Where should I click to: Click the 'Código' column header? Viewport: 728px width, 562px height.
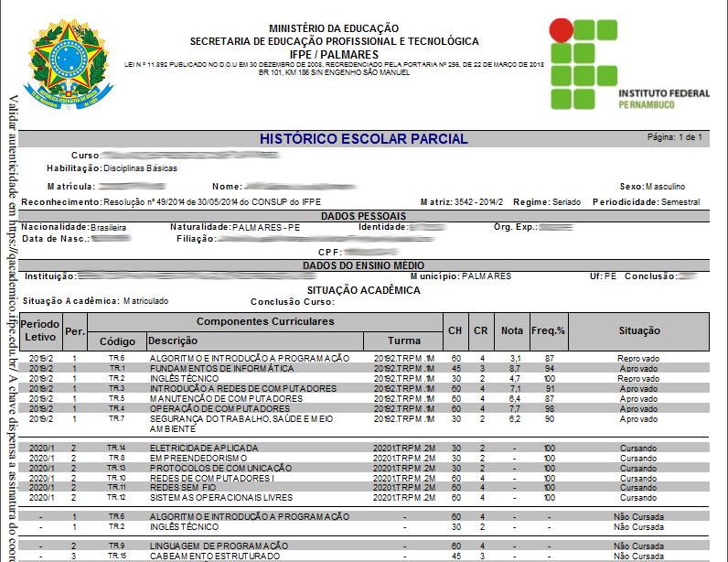(x=117, y=340)
